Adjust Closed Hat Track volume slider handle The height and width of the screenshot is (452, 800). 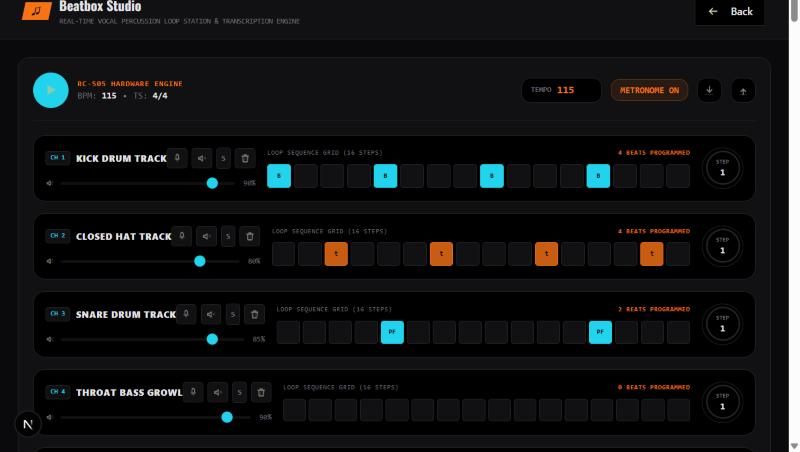click(x=200, y=261)
